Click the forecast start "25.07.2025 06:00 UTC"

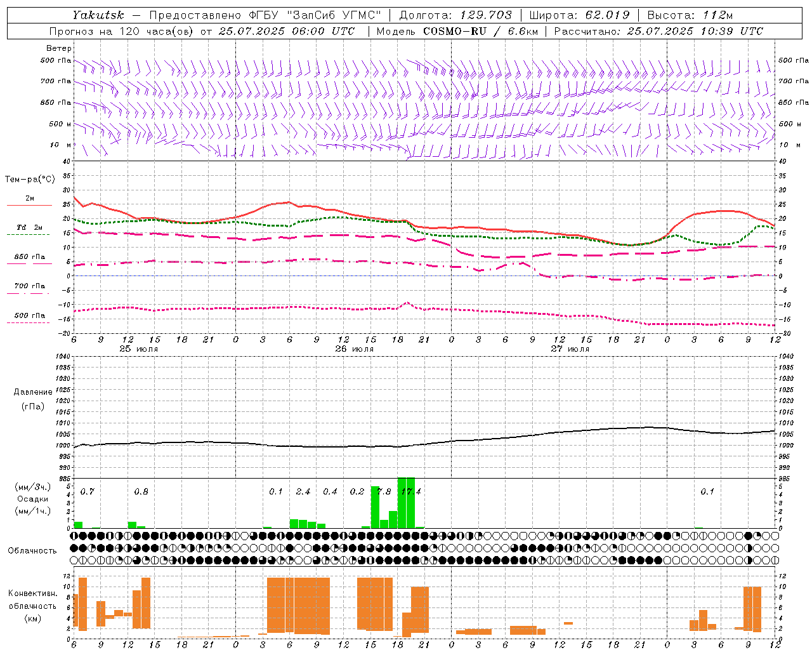click(x=287, y=31)
